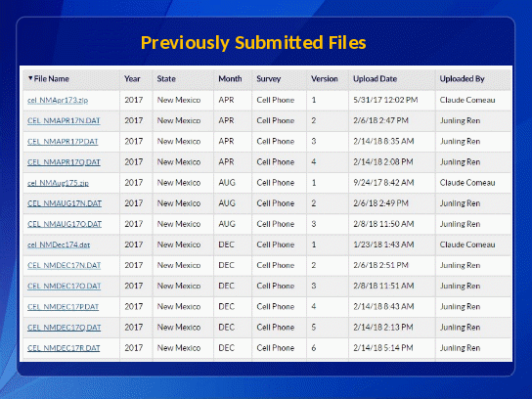Open the CEL_NMDEC17N.DAT file link

click(x=65, y=265)
